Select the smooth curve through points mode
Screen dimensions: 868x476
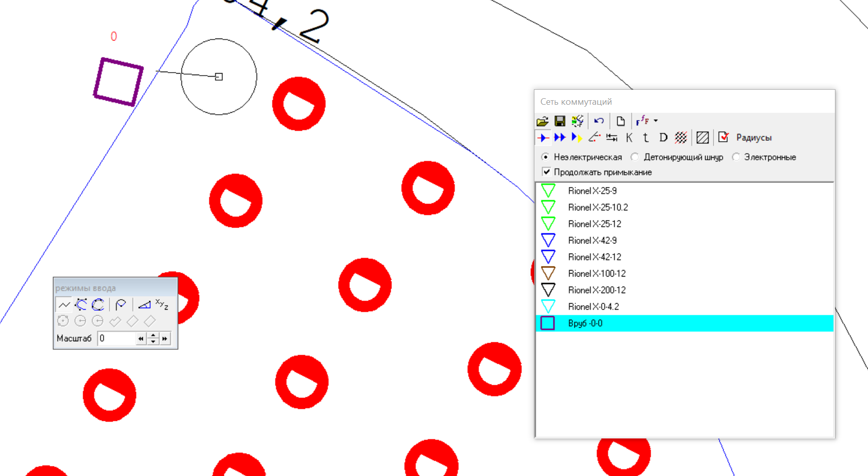(98, 305)
